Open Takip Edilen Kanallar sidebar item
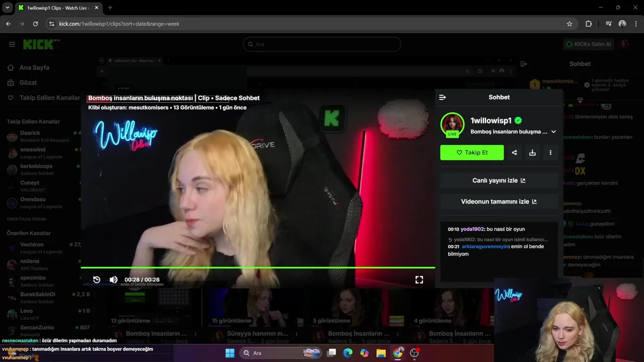This screenshot has width=644, height=362. (x=50, y=98)
